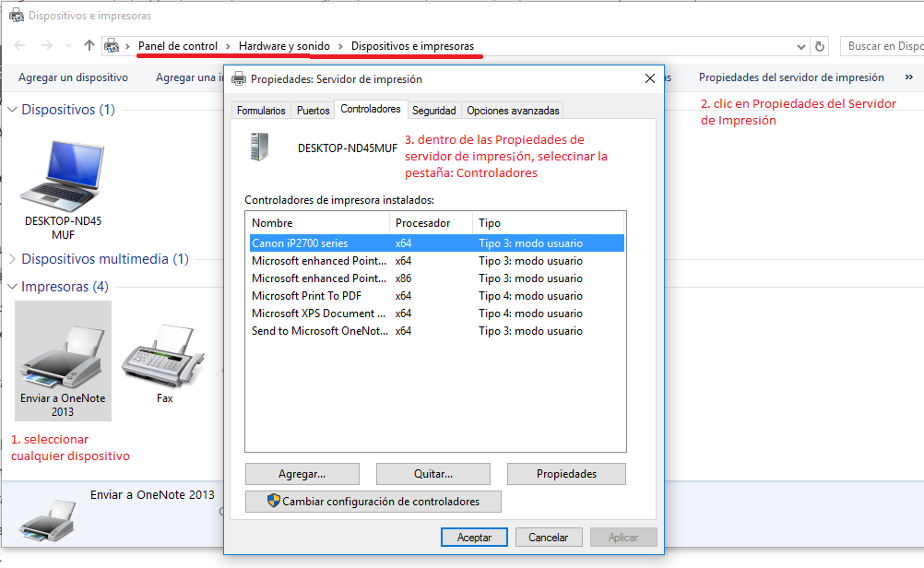Collapse the Dispositivos group

pyautogui.click(x=13, y=110)
